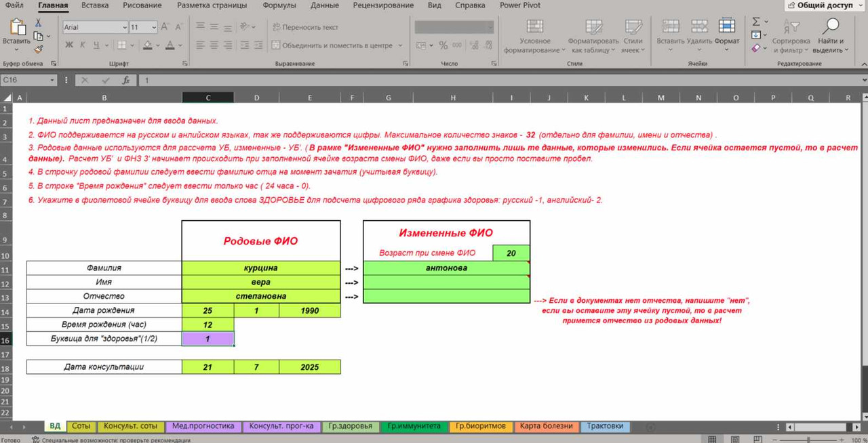Viewport: 868px width, 443px height.
Task: Open the Arial font name dropdown
Action: pyautogui.click(x=124, y=28)
